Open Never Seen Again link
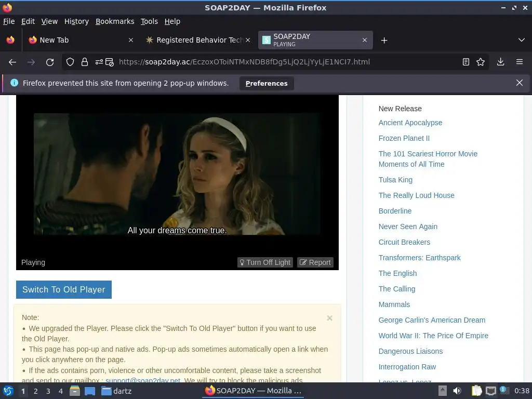The width and height of the screenshot is (532, 399). click(408, 227)
